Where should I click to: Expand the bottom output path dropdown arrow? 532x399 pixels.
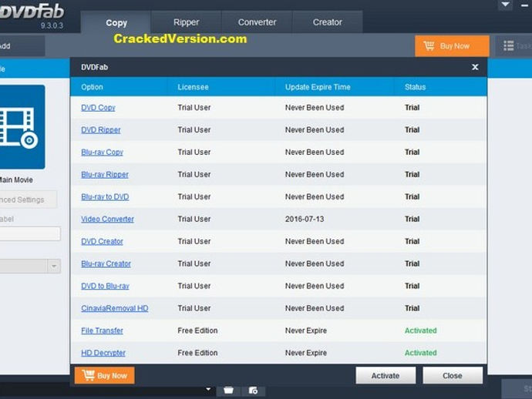(x=208, y=389)
